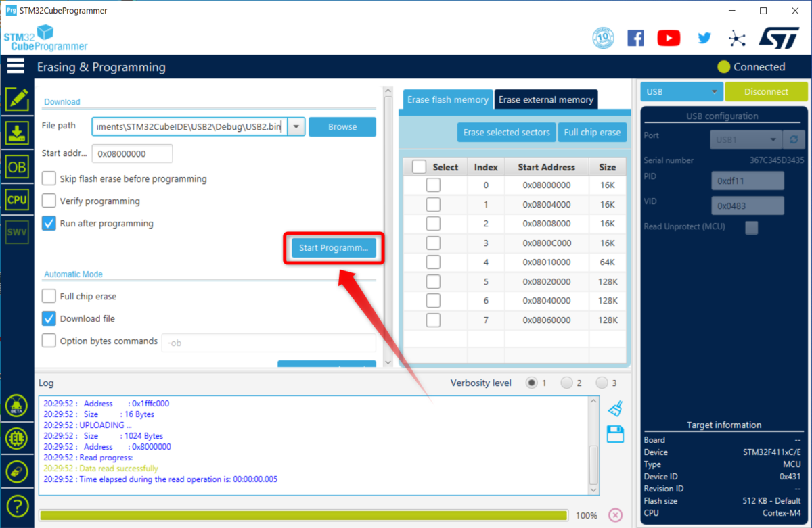The height and width of the screenshot is (528, 812).
Task: Check Full chip erase in Automatic Mode
Action: 49,296
